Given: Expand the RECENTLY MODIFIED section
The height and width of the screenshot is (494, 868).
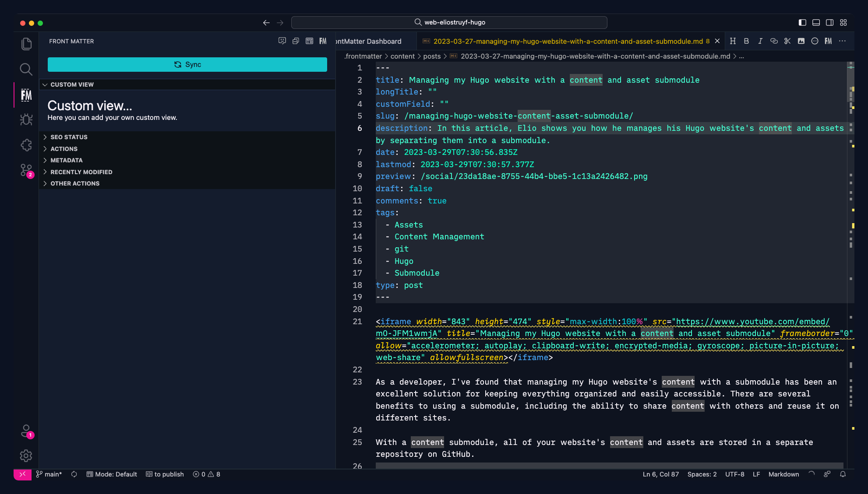Looking at the screenshot, I should [81, 172].
